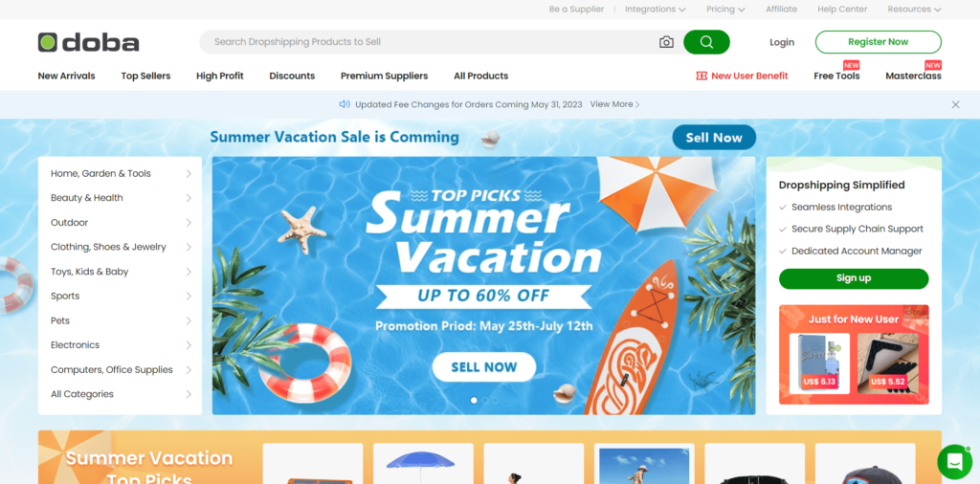Screen dimensions: 980x484
Task: Select the first carousel dot indicator
Action: point(474,400)
